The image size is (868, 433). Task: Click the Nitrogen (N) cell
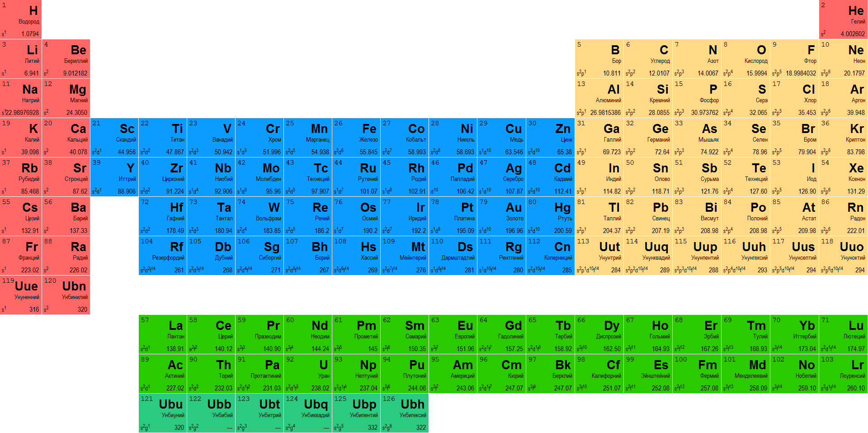[x=697, y=59]
